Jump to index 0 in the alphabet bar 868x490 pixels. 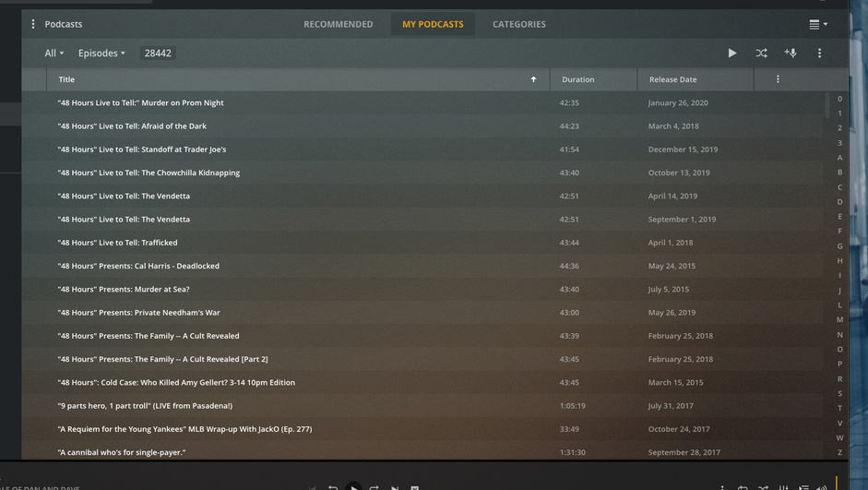pyautogui.click(x=839, y=99)
